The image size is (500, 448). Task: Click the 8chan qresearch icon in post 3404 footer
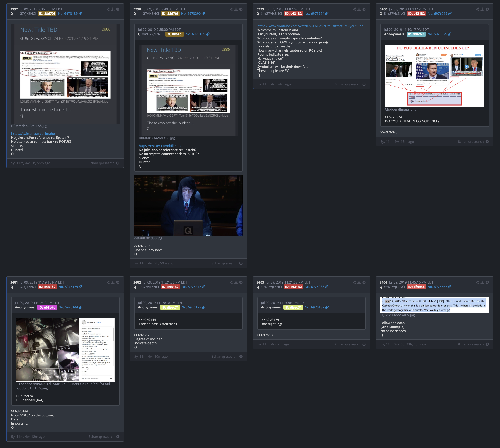(487, 344)
